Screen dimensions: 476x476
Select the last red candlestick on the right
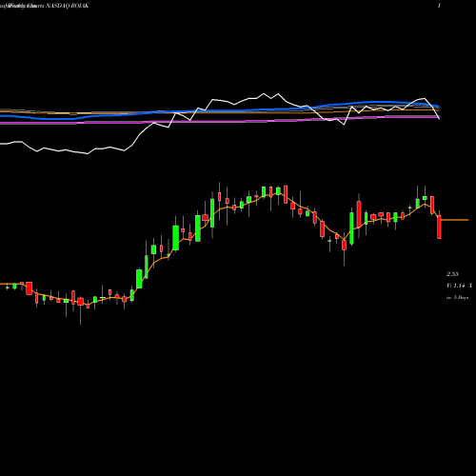coord(439,227)
